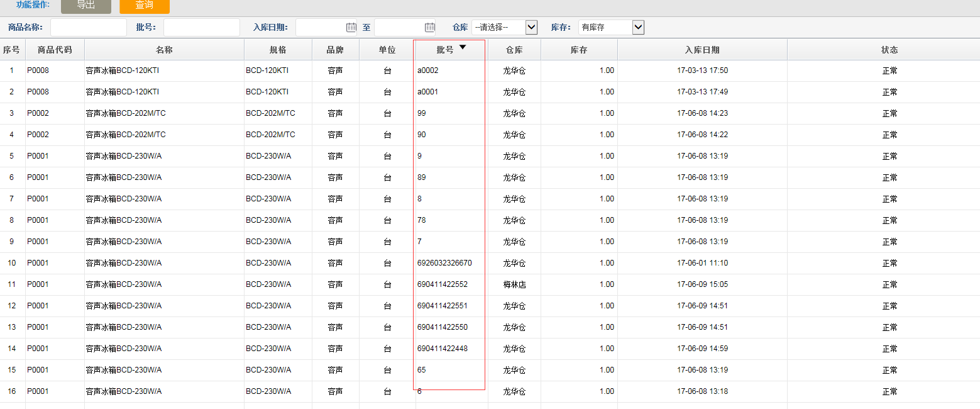
Task: Click name 容声冰箱BCD-230W/A in row 16
Action: point(124,391)
